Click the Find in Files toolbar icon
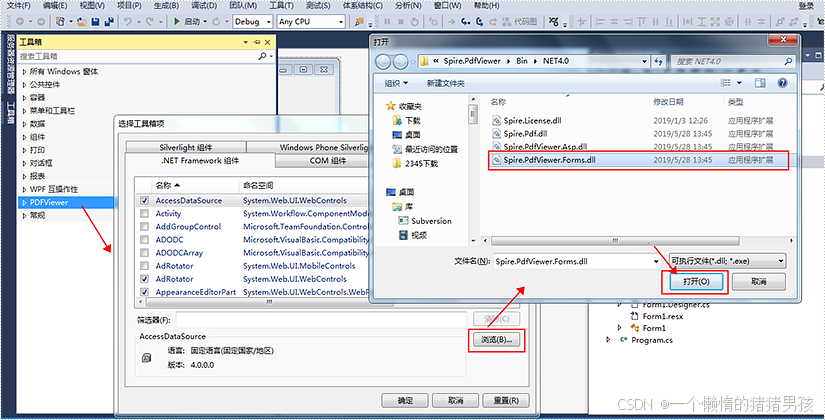 point(359,21)
